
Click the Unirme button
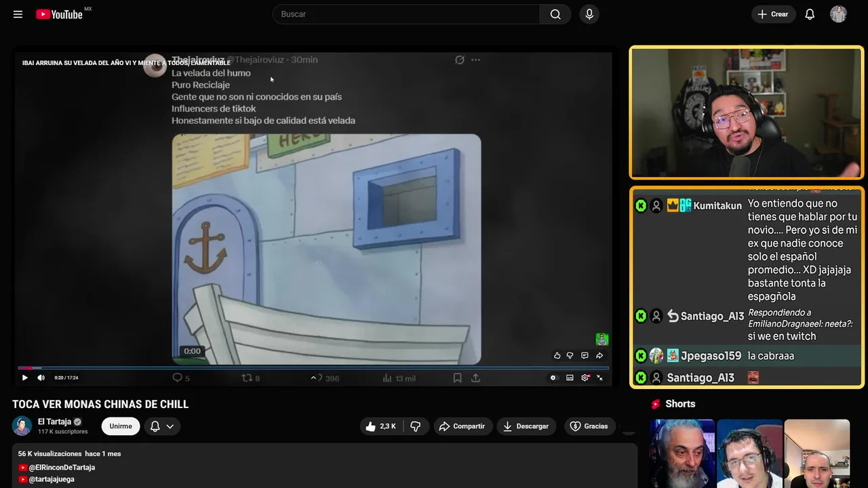121,426
